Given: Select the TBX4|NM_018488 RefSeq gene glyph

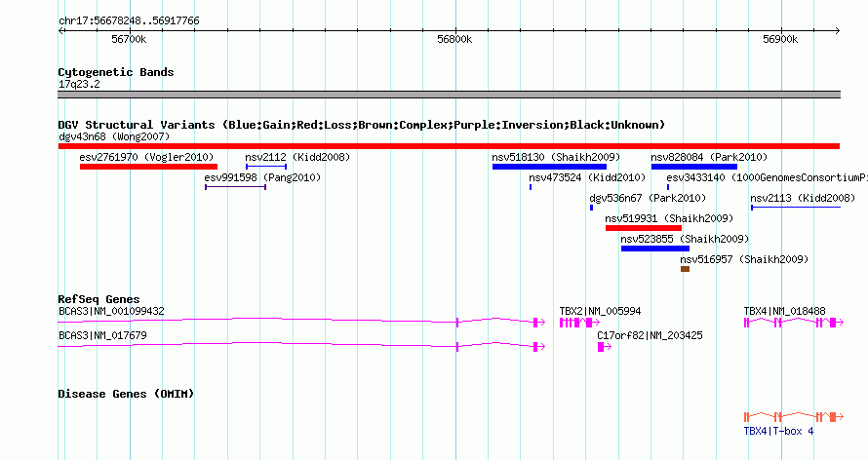Looking at the screenshot, I should 794,322.
